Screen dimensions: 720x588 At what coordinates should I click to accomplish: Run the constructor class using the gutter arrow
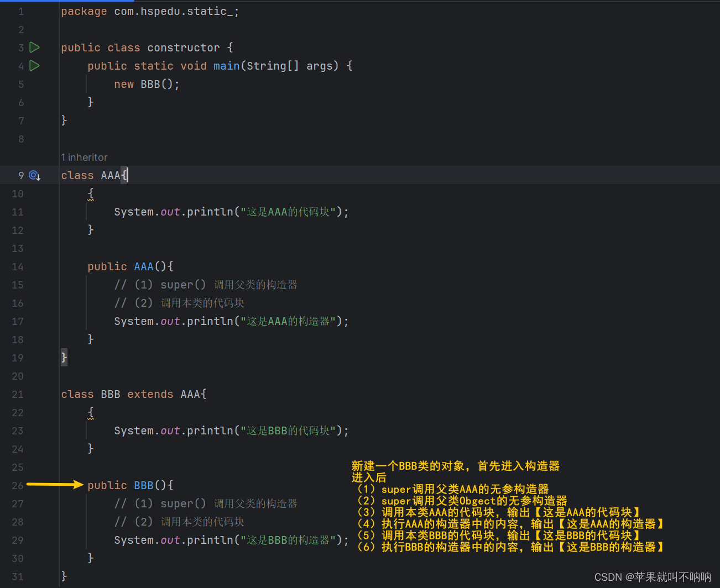click(x=34, y=48)
